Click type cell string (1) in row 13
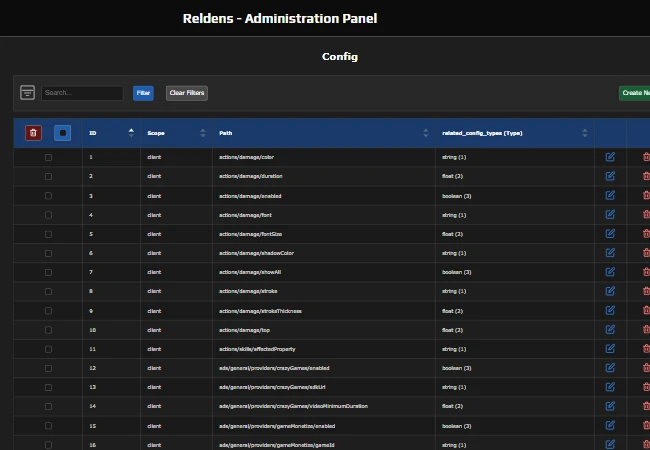 (x=454, y=387)
